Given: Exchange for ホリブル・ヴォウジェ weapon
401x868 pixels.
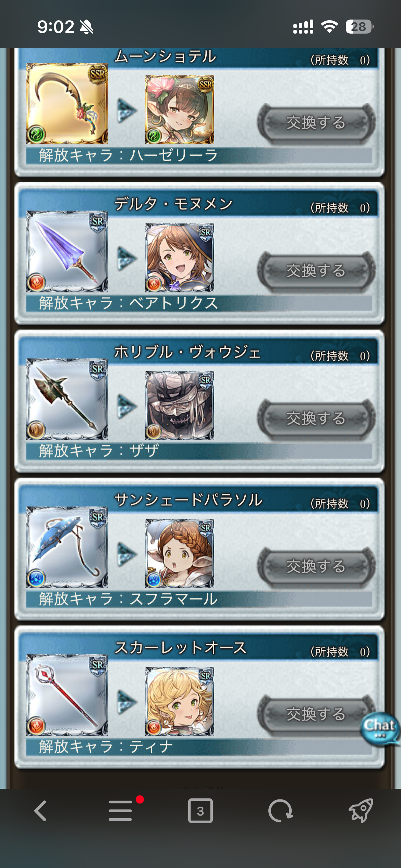Looking at the screenshot, I should click(316, 419).
